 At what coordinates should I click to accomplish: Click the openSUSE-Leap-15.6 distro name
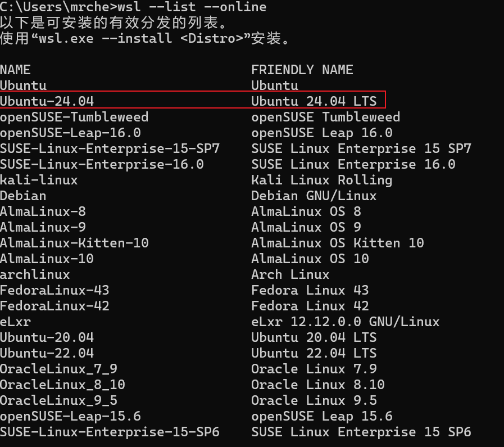pos(70,416)
